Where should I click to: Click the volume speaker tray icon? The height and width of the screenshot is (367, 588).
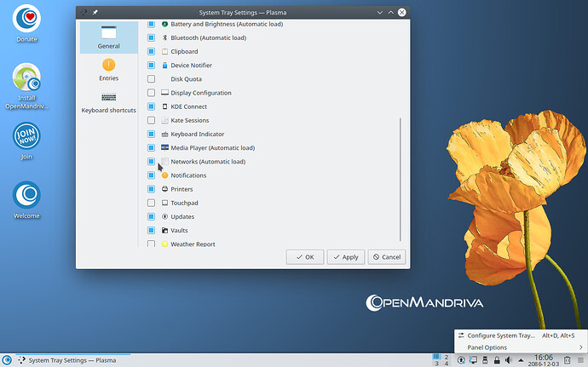click(x=508, y=360)
